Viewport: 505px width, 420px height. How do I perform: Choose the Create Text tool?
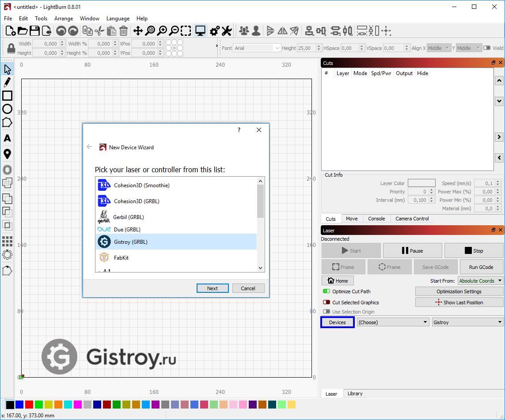pyautogui.click(x=7, y=138)
